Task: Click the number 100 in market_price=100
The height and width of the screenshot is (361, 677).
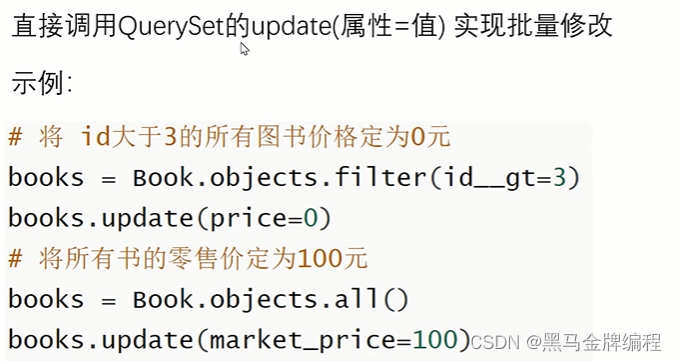Action: (435, 339)
